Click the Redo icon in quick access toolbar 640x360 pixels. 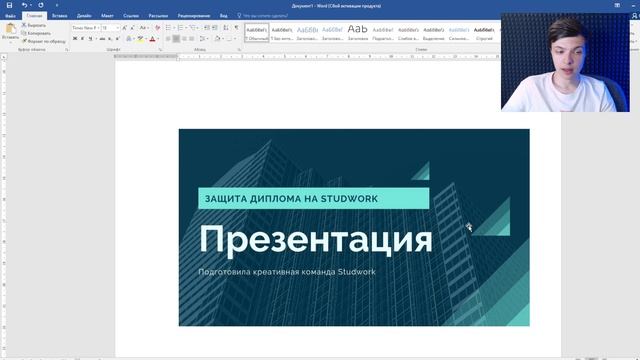41,5
